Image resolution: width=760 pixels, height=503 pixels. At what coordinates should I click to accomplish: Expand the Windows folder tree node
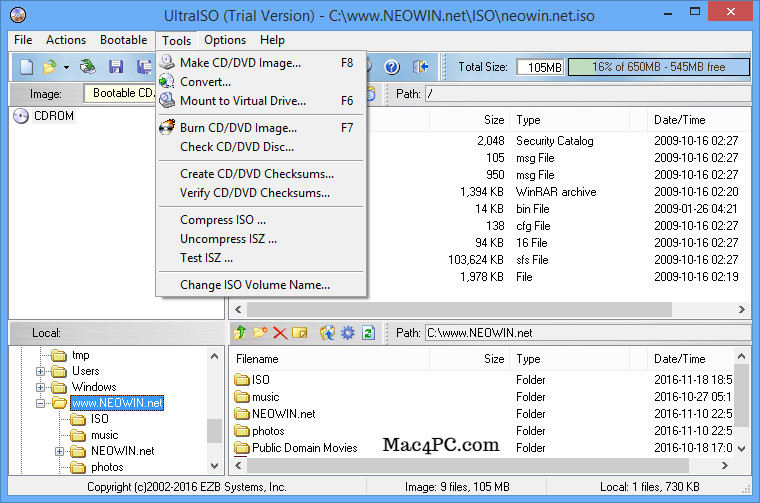[x=41, y=388]
